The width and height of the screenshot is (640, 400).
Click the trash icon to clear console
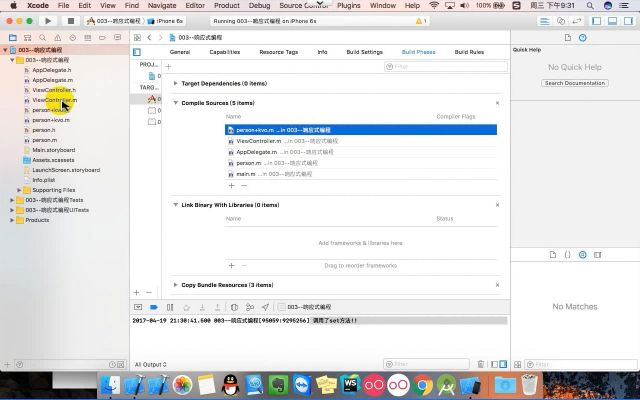481,365
